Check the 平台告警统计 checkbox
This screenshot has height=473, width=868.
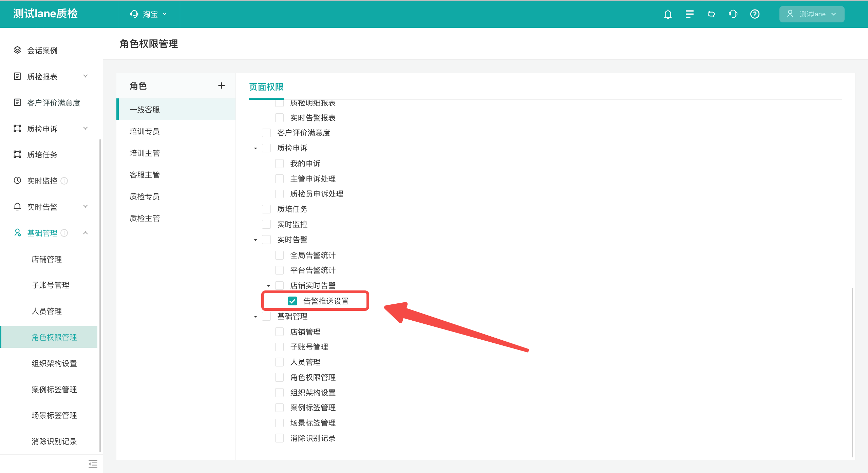pyautogui.click(x=279, y=270)
